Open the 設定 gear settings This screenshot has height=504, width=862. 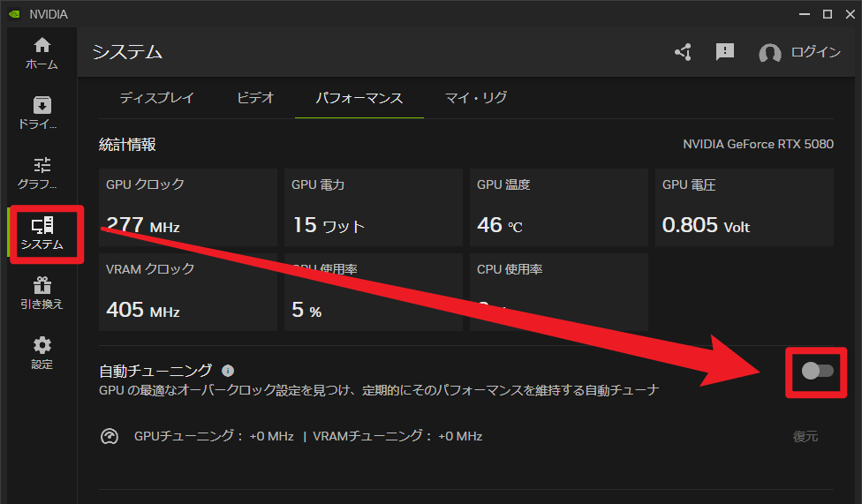tap(42, 353)
